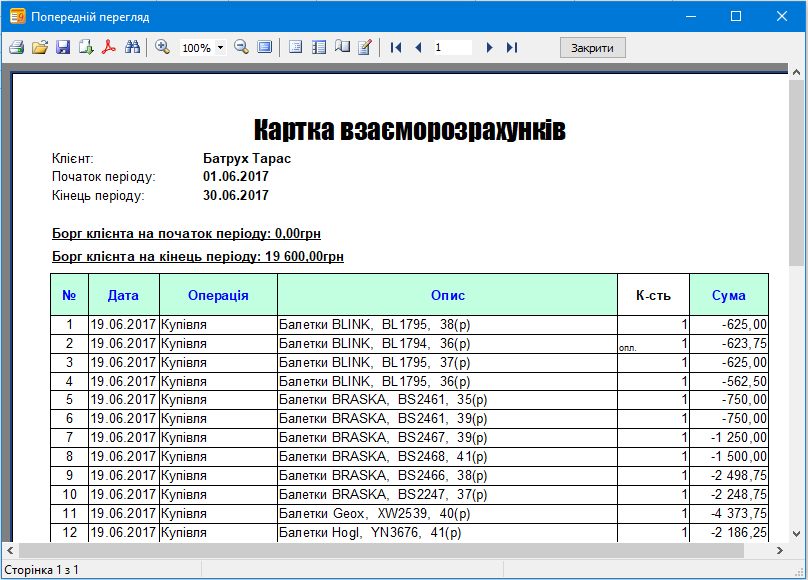Toggle the report outline panel icon

(295, 47)
